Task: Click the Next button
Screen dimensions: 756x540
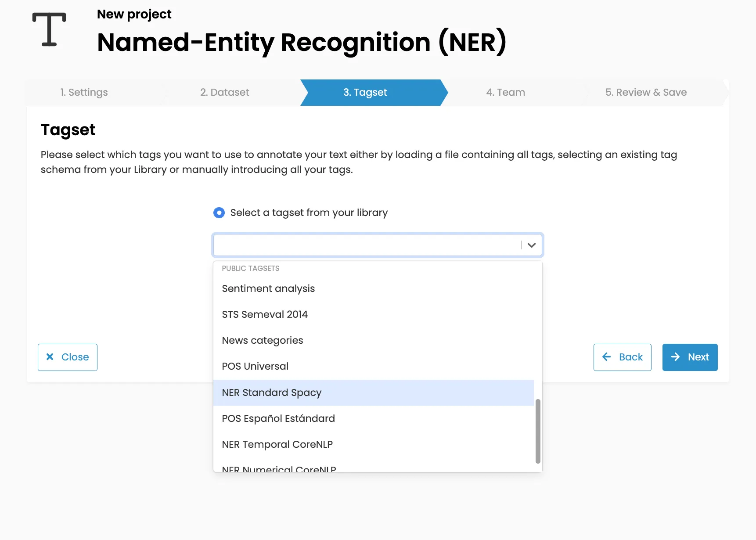Action: 690,357
